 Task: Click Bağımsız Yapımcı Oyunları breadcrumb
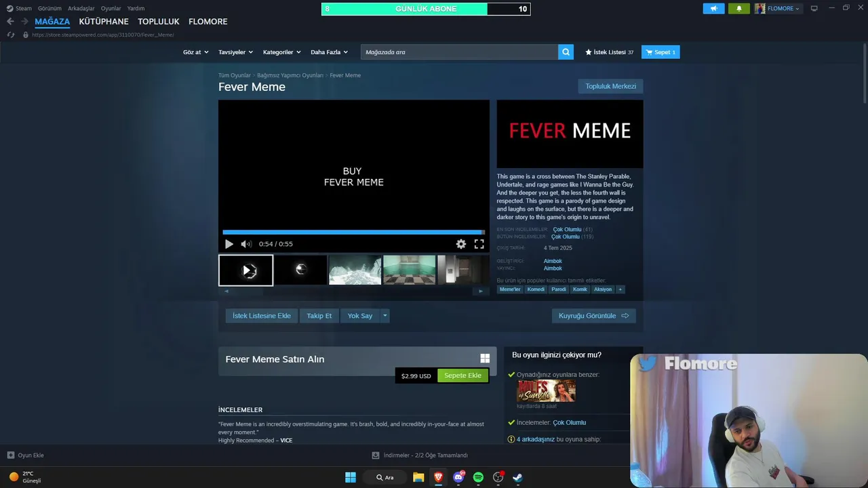(290, 75)
